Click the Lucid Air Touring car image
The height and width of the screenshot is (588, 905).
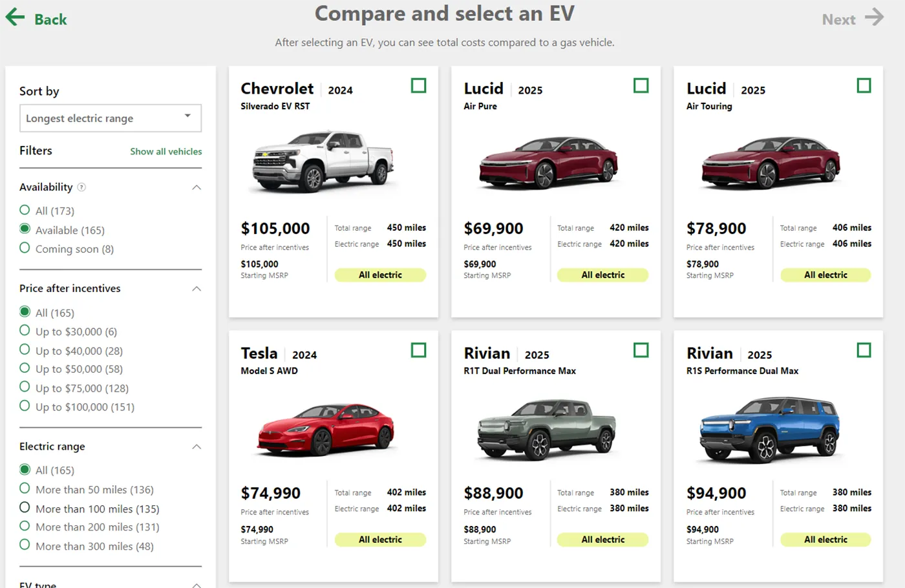pos(771,162)
